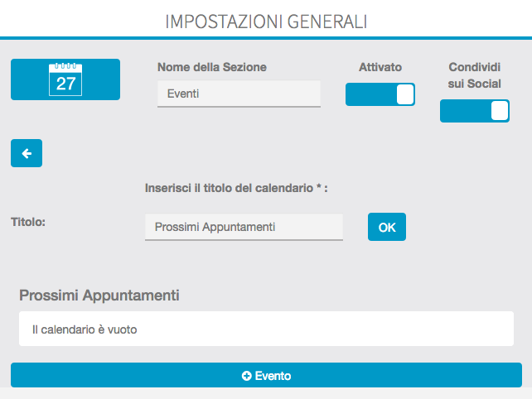Click the calendar title field Prossimi Appuntamenti
The image size is (532, 399).
pyautogui.click(x=244, y=227)
